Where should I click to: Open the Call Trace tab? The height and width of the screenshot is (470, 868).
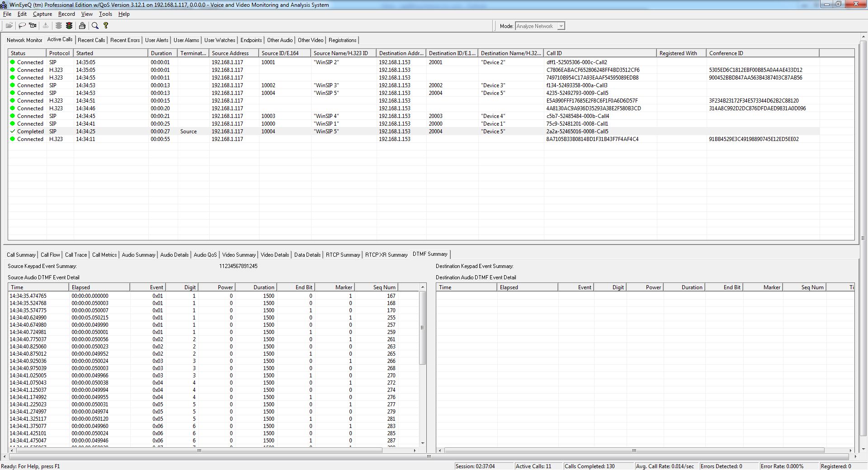(x=76, y=255)
